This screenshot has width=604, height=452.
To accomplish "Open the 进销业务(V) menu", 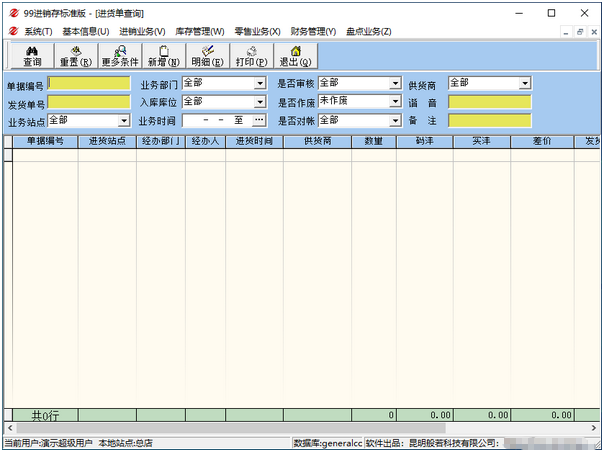I will click(x=142, y=32).
